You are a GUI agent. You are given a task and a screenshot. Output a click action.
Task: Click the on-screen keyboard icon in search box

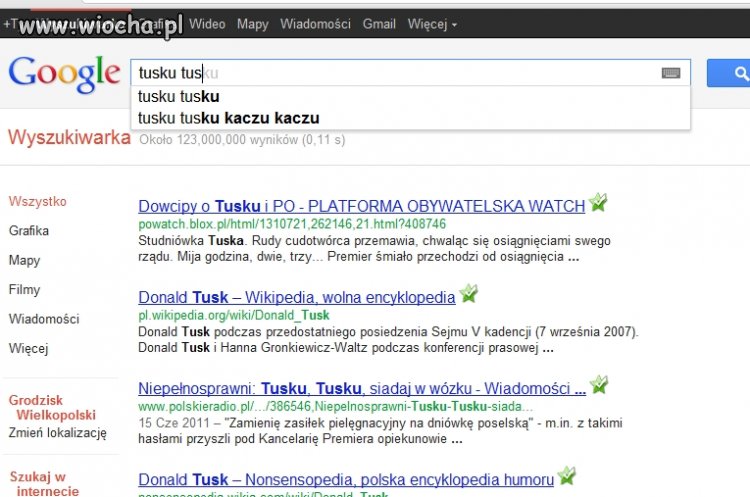(671, 73)
